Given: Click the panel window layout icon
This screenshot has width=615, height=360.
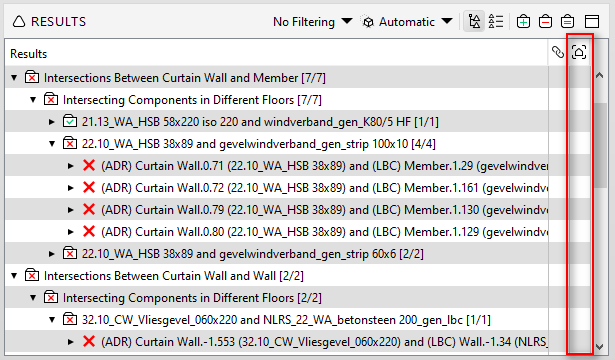Looking at the screenshot, I should click(x=591, y=21).
